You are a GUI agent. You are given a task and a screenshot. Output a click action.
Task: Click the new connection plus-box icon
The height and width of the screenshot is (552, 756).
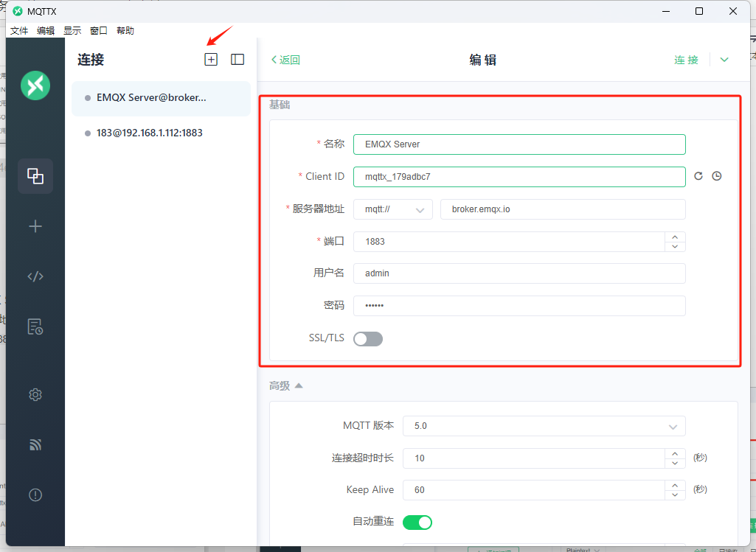tap(211, 59)
